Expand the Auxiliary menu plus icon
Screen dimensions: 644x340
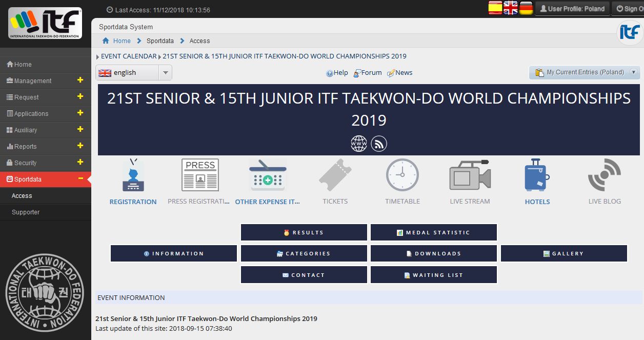(x=80, y=129)
